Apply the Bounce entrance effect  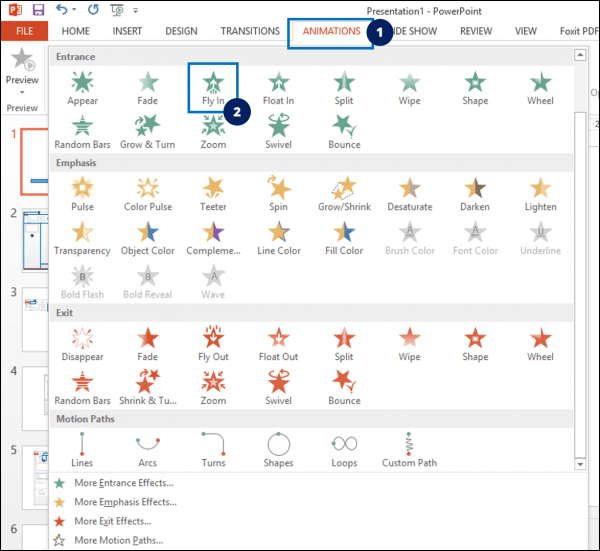click(x=344, y=131)
